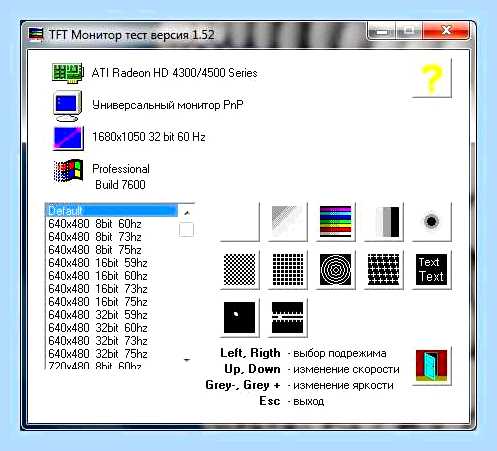Choose 640x480 8bit 75hz mode

(111, 250)
